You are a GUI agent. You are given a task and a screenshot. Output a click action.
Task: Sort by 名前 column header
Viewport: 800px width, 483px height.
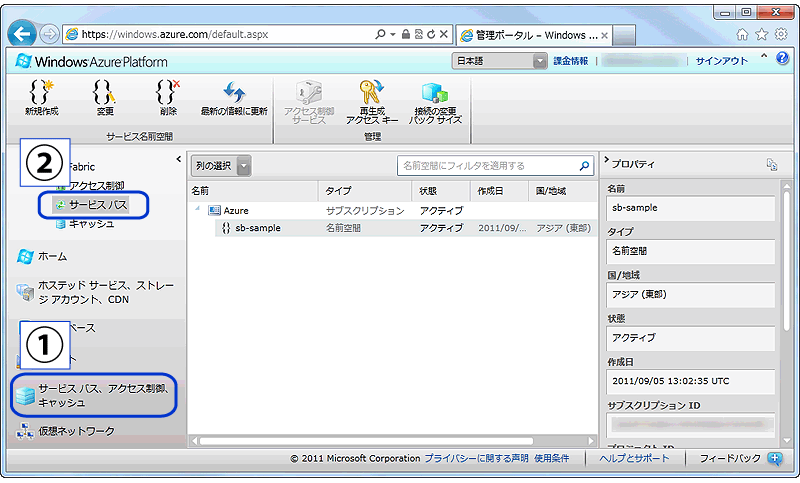(x=254, y=191)
